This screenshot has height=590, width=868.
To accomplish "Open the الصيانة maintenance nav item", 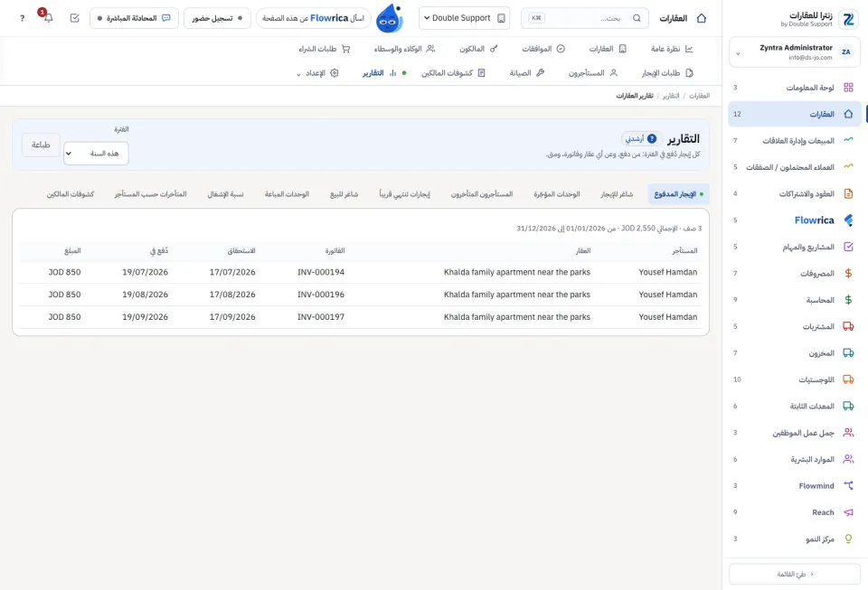I will click(x=527, y=73).
